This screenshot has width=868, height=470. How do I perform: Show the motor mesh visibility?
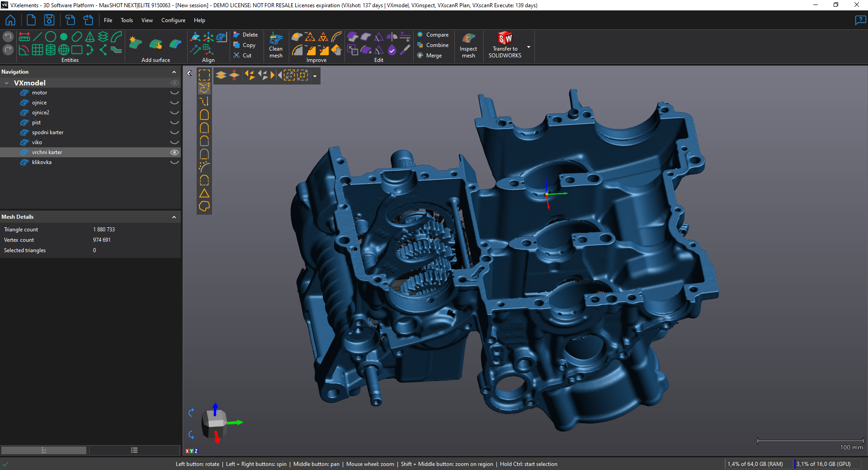click(174, 93)
